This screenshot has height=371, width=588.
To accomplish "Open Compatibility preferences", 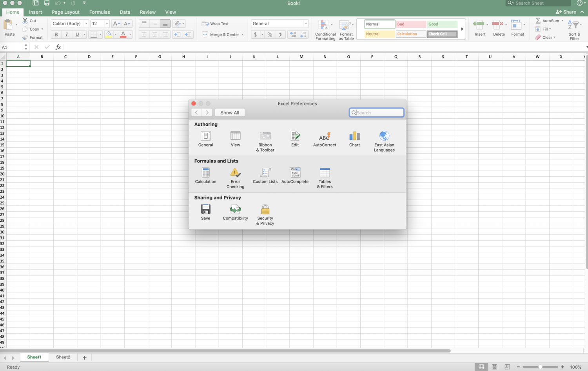I will 235,212.
